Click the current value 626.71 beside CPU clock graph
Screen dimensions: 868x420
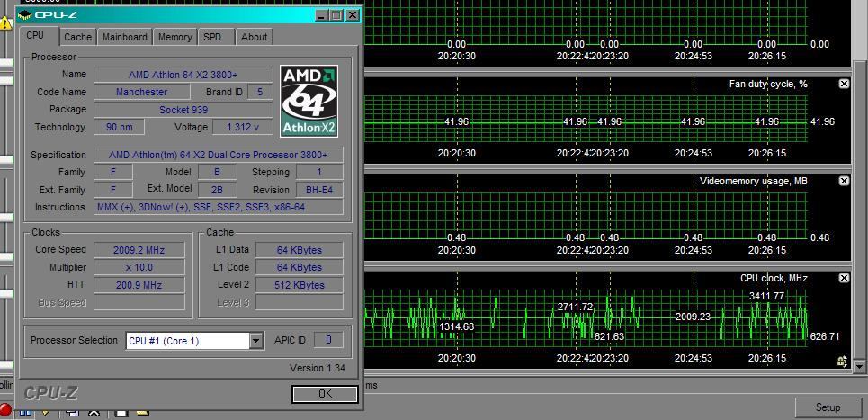[824, 336]
